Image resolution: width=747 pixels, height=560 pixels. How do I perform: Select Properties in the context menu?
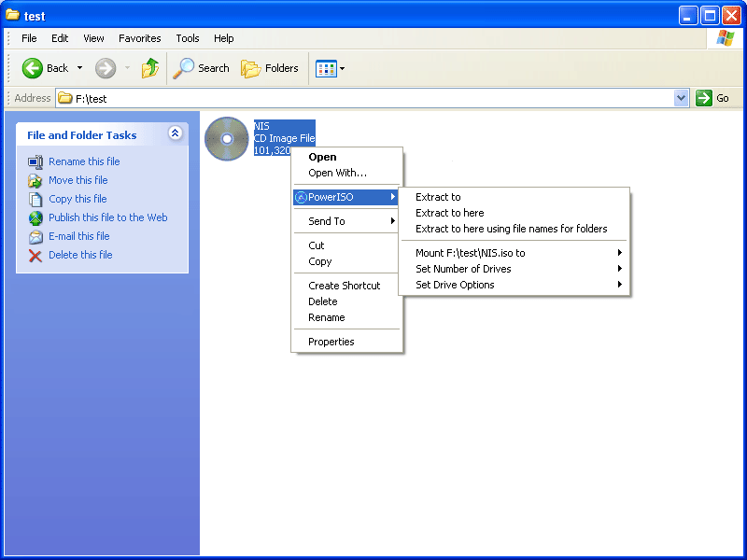pyautogui.click(x=331, y=342)
